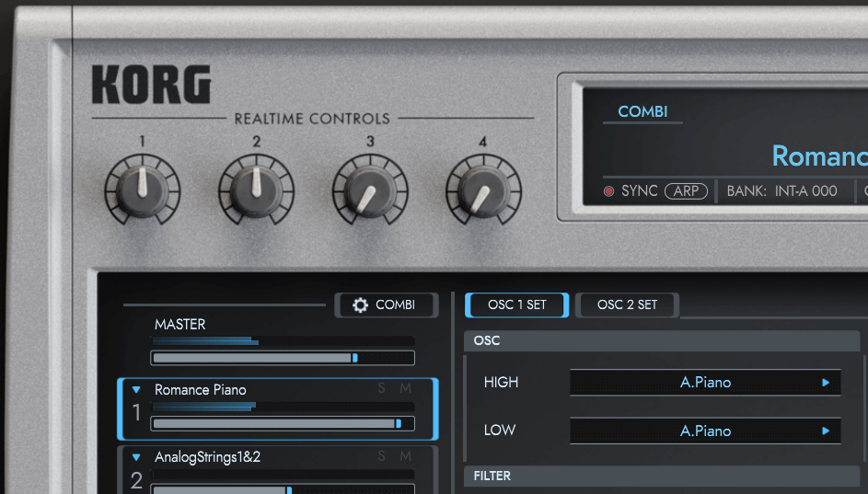Click the LOW dropdown arrow
Viewport: 868px width, 494px height.
826,431
